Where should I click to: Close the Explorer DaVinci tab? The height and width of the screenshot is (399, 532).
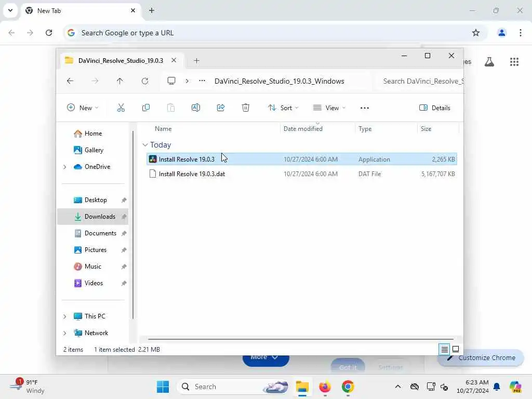click(174, 60)
